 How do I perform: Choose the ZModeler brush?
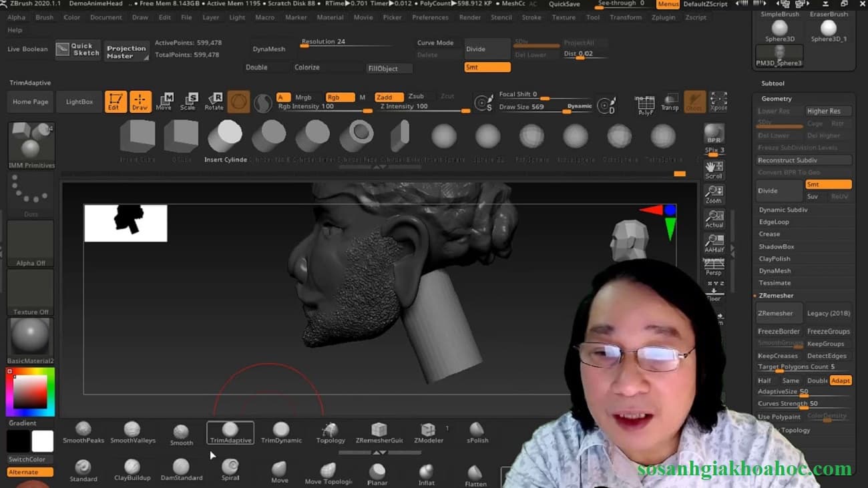click(428, 433)
